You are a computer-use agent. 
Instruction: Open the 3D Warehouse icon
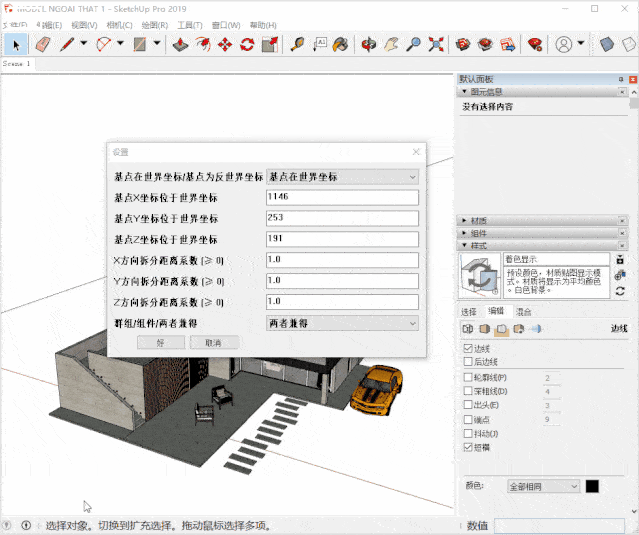(x=463, y=44)
